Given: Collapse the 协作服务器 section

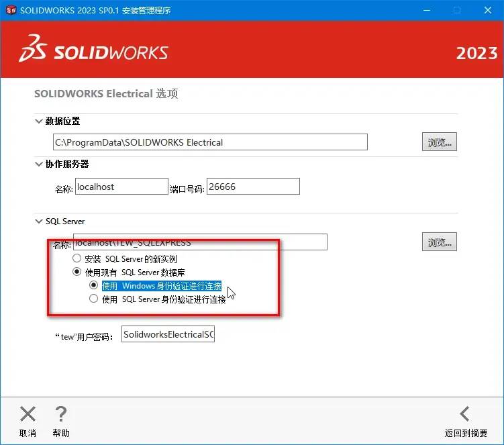Looking at the screenshot, I should click(38, 164).
